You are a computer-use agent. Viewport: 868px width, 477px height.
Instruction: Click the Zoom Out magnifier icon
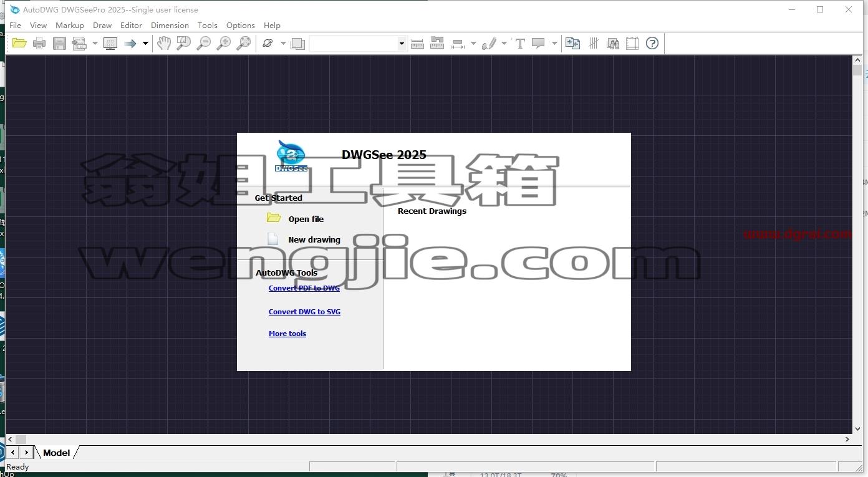[203, 43]
